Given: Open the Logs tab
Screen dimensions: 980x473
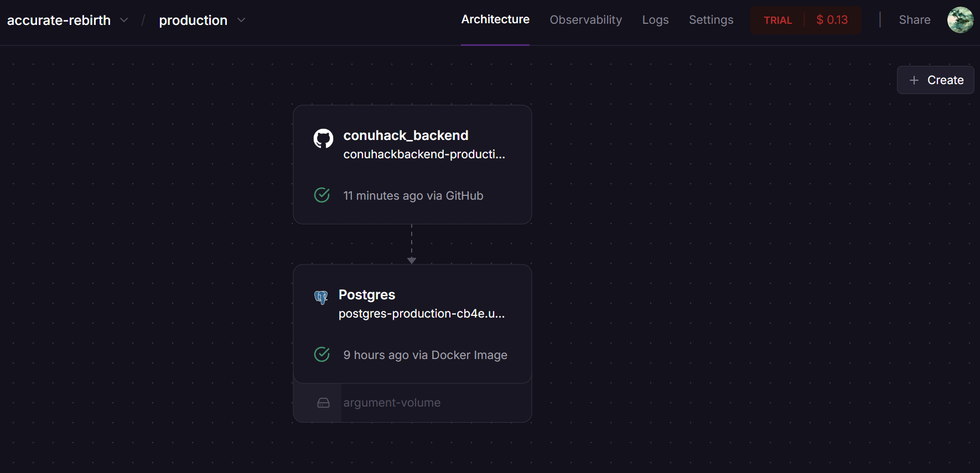Looking at the screenshot, I should click(655, 20).
